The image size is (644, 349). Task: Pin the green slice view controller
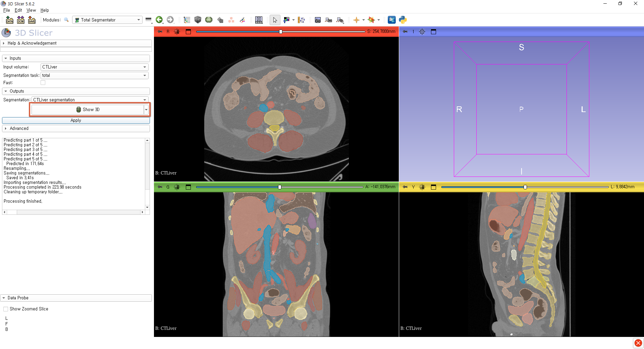[160, 187]
